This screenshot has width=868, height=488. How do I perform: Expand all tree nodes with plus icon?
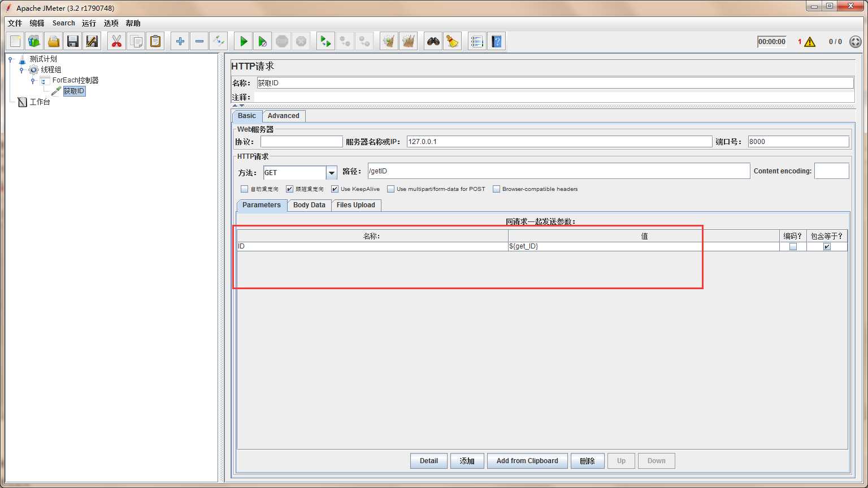(180, 41)
